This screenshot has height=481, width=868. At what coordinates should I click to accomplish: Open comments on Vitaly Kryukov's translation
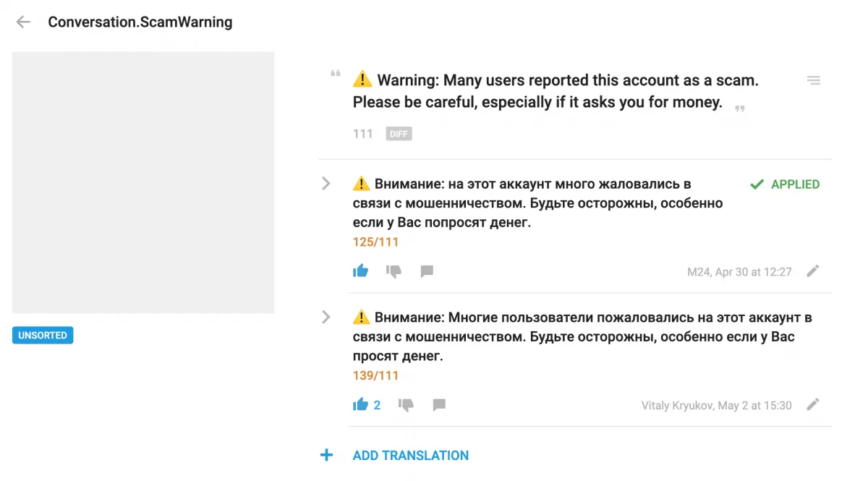439,405
